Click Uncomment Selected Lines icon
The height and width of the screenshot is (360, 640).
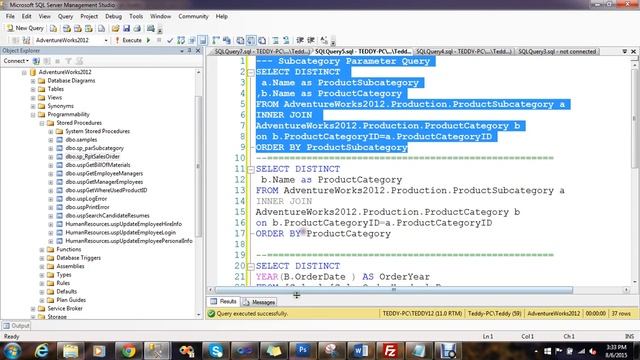coord(286,40)
